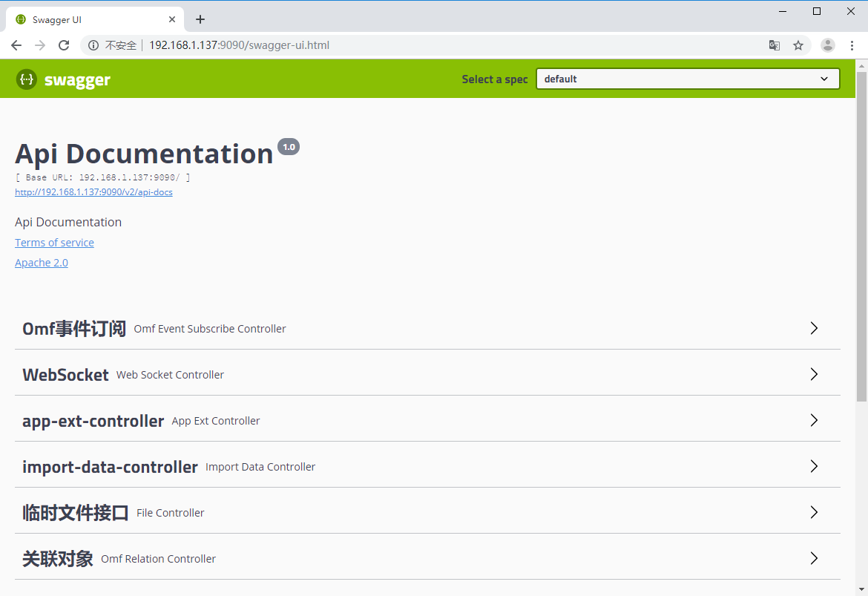Expand app-ext-controller chevron
This screenshot has width=868, height=596.
[815, 420]
